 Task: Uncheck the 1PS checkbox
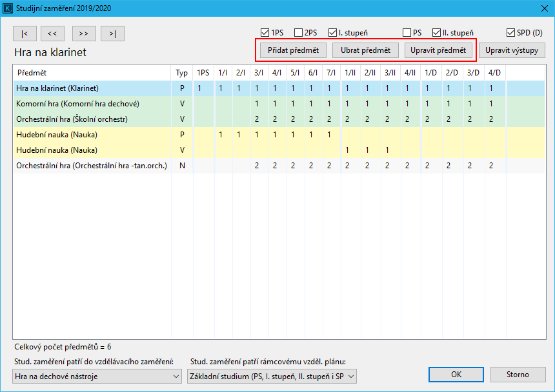[265, 32]
